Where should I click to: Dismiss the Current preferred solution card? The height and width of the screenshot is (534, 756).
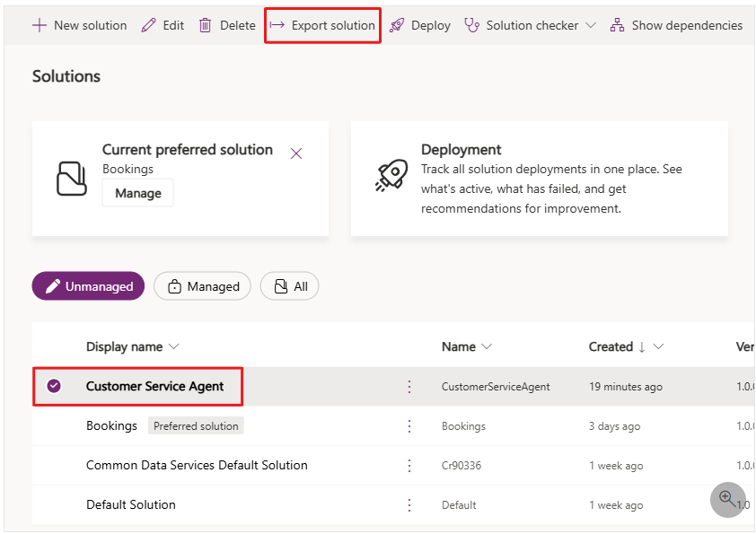[x=296, y=153]
